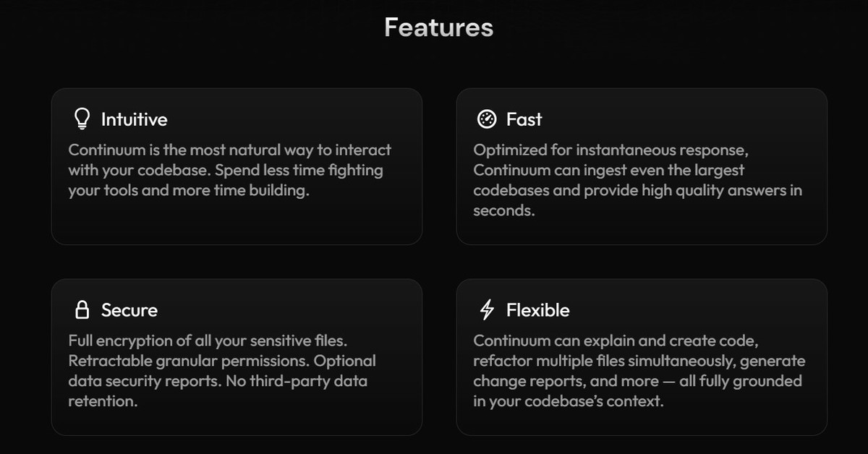
Task: Click the Fast card title
Action: [x=524, y=119]
